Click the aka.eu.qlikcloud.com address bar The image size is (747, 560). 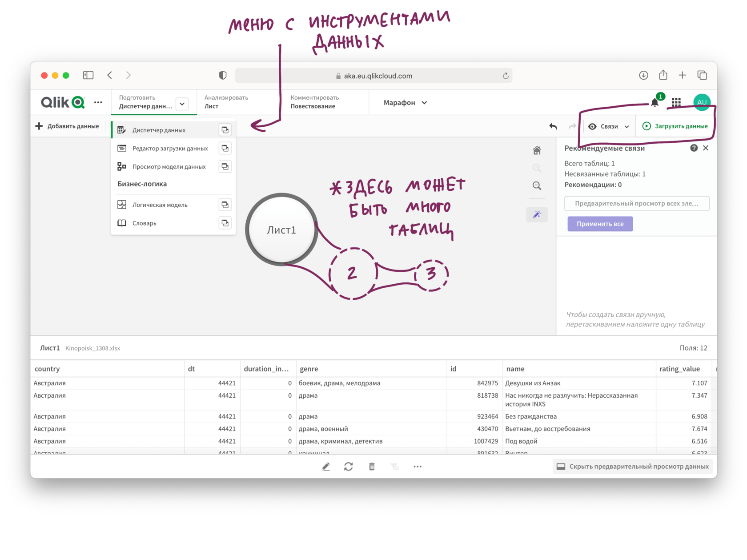[373, 76]
